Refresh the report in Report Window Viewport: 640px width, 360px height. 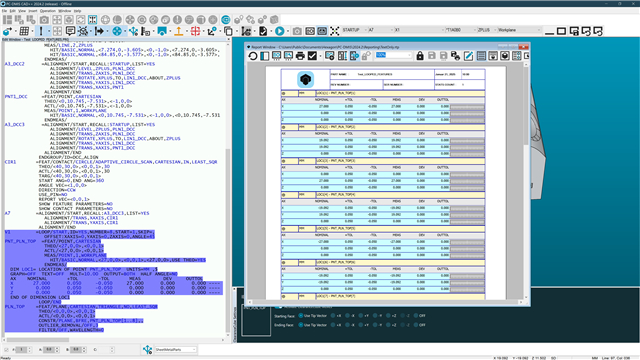pos(253,56)
